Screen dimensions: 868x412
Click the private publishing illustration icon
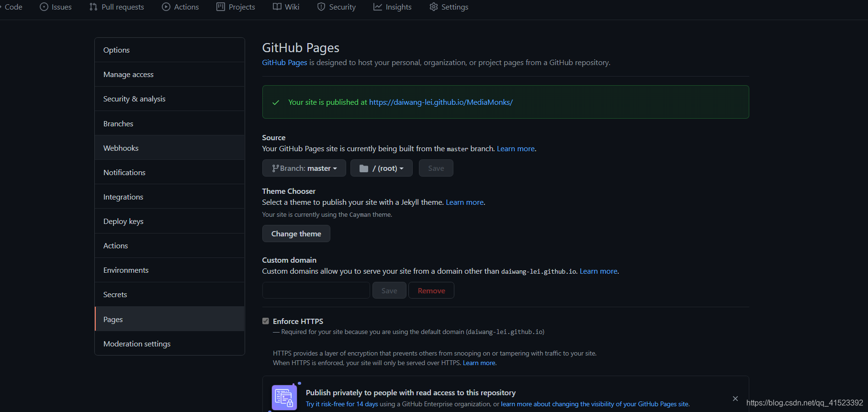[x=284, y=397]
